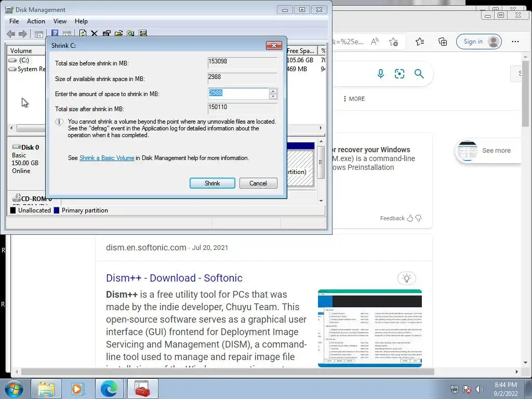The height and width of the screenshot is (399, 532).
Task: Click Show/Hide Console Tree toolbar icon
Action: (39, 34)
